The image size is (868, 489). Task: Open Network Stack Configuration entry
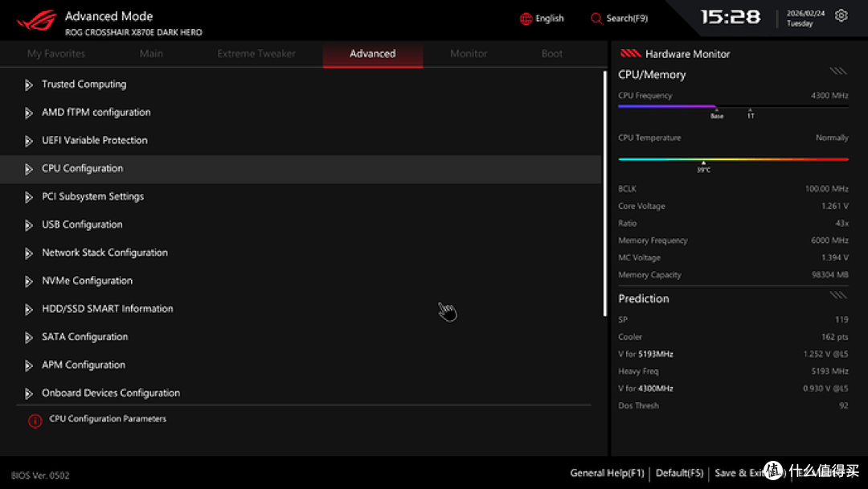[x=104, y=253]
